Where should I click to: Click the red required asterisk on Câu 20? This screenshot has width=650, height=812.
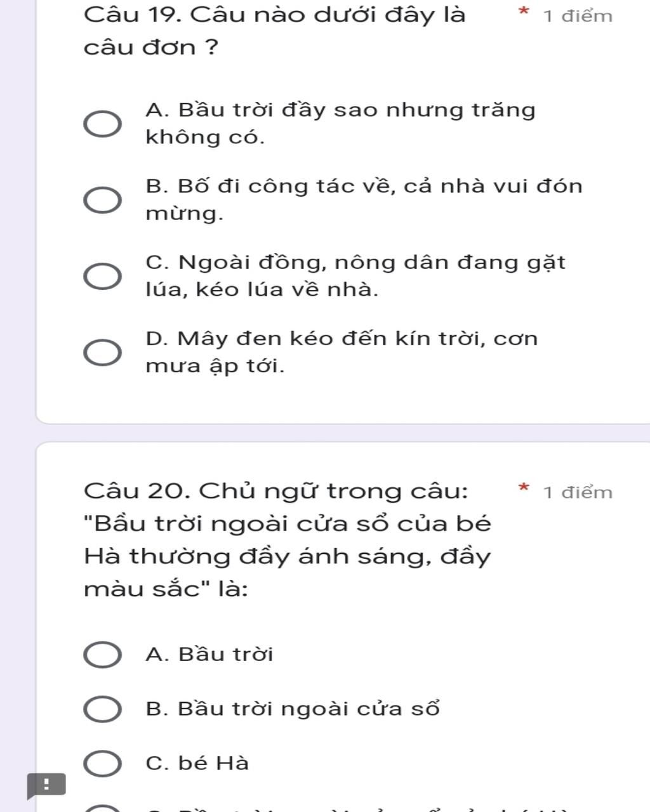[x=523, y=488]
